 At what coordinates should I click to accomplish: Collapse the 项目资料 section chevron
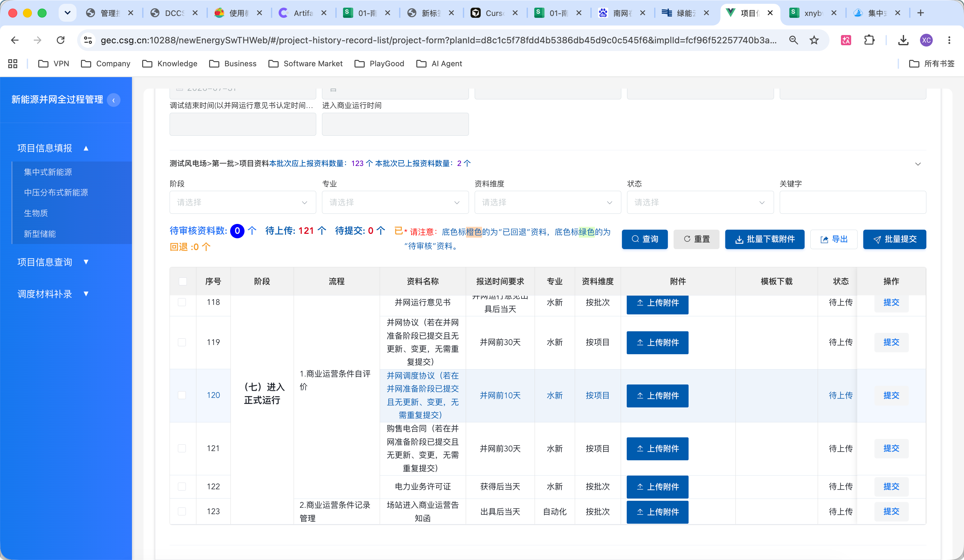pyautogui.click(x=918, y=164)
